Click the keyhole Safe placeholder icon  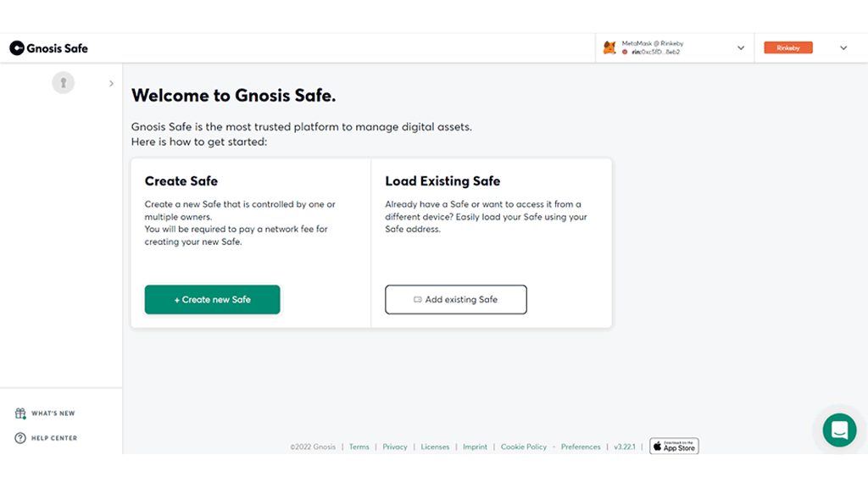pos(63,82)
